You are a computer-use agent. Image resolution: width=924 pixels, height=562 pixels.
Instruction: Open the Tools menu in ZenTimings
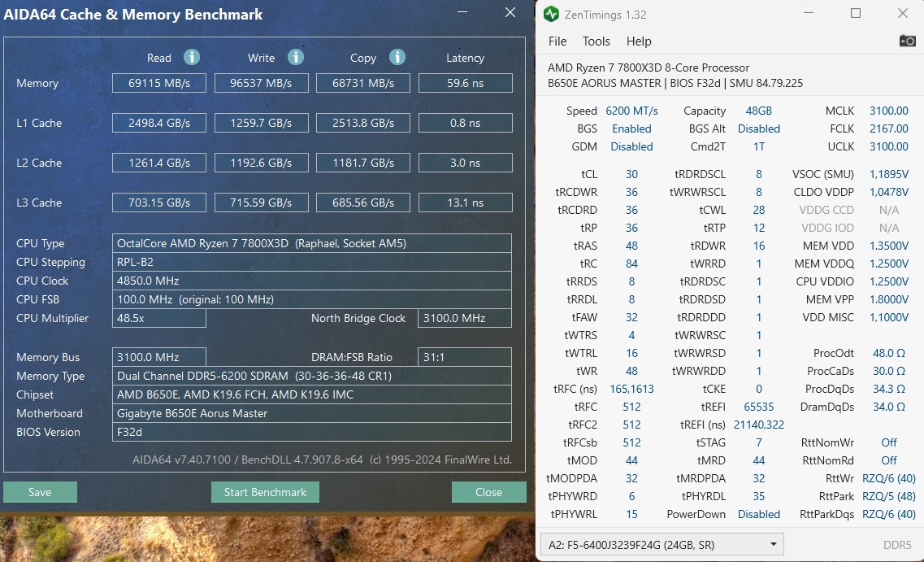pos(596,41)
